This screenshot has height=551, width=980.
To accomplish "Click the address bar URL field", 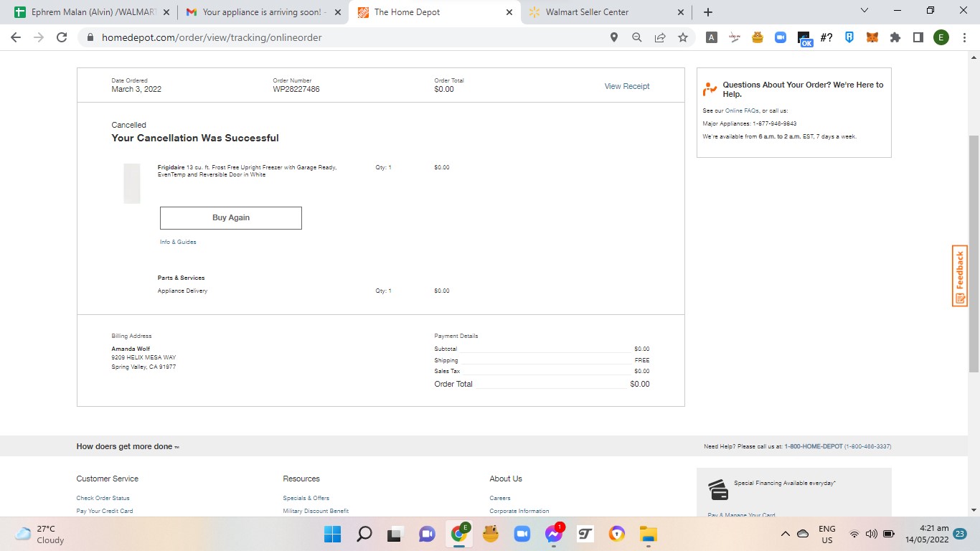I will click(x=344, y=37).
